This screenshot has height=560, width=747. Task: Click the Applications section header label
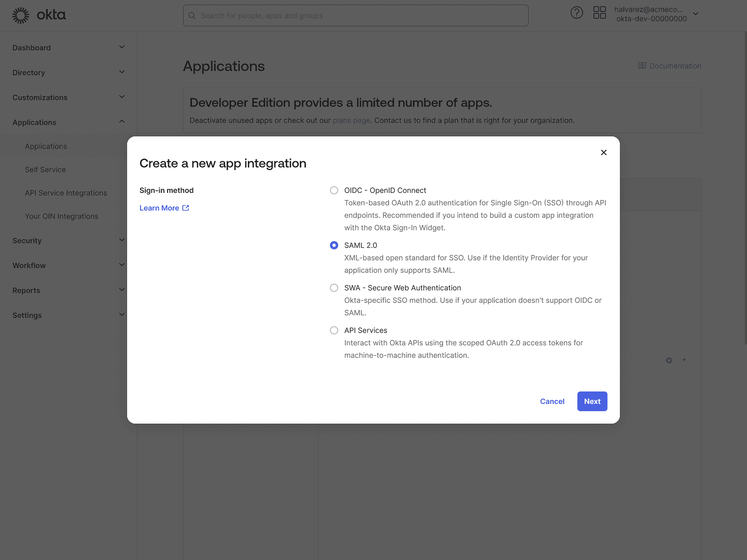click(x=34, y=122)
